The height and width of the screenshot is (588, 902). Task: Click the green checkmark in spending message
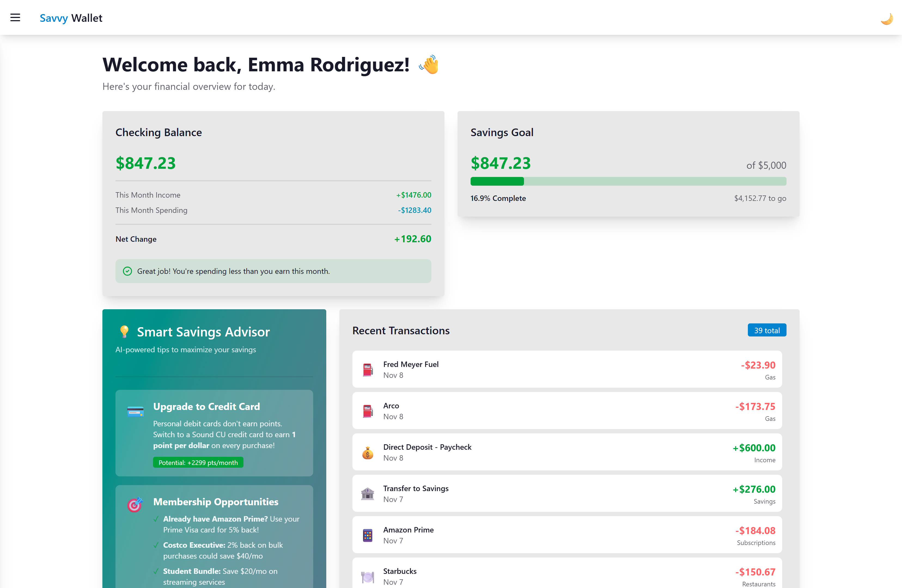coord(127,271)
